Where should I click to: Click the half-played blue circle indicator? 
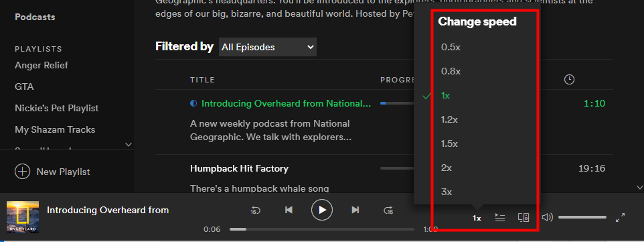(x=193, y=104)
